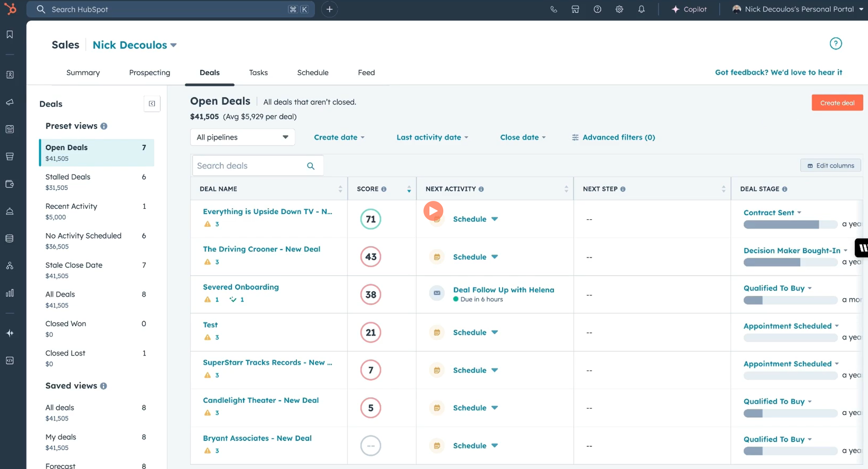The width and height of the screenshot is (868, 469).
Task: Open the Settings gear icon
Action: click(x=619, y=9)
